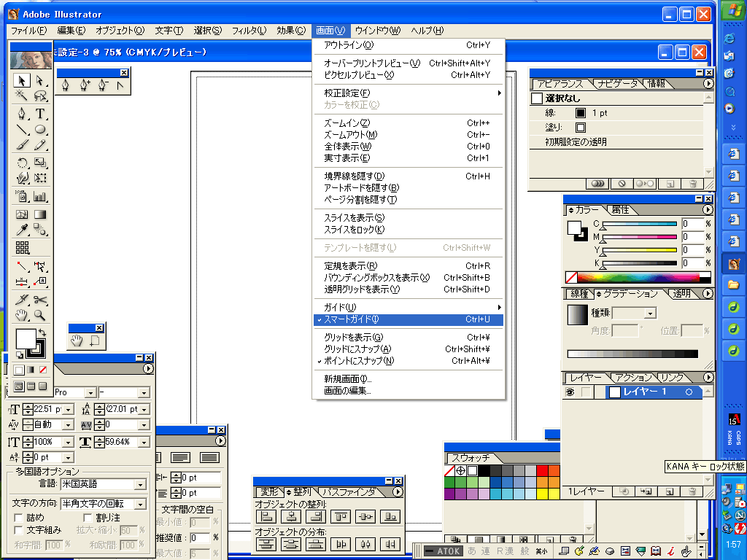Click スマートガイド in the view menu
747x560 pixels.
(x=352, y=319)
